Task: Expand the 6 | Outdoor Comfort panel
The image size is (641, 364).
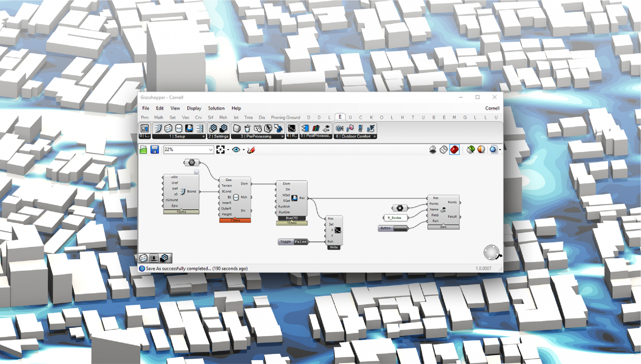Action: pos(375,136)
